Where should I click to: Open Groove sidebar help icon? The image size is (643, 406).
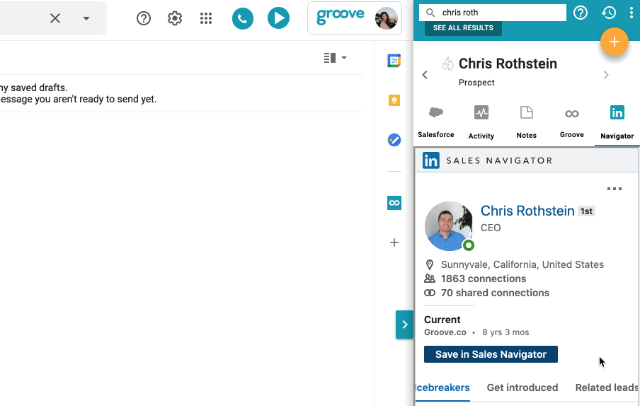click(x=580, y=13)
